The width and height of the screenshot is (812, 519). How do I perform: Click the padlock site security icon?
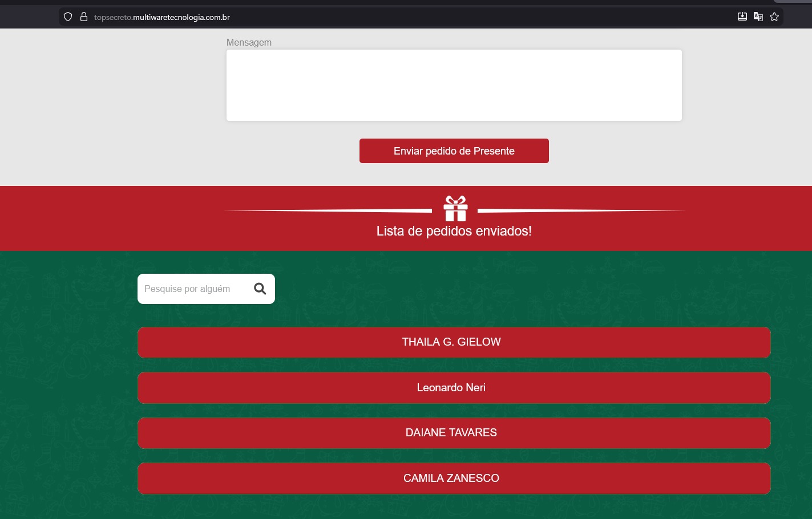(84, 17)
